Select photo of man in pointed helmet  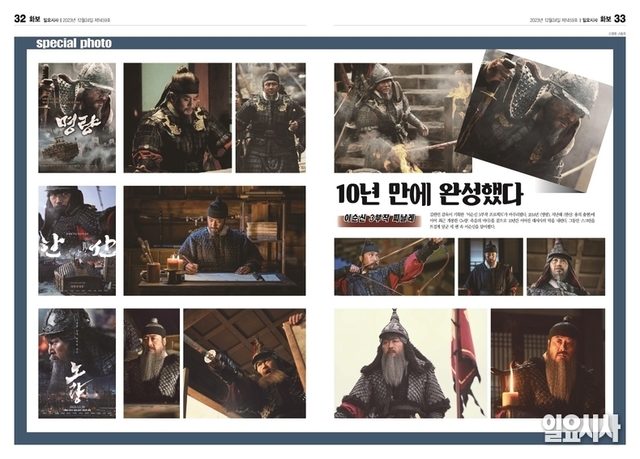(x=566, y=267)
